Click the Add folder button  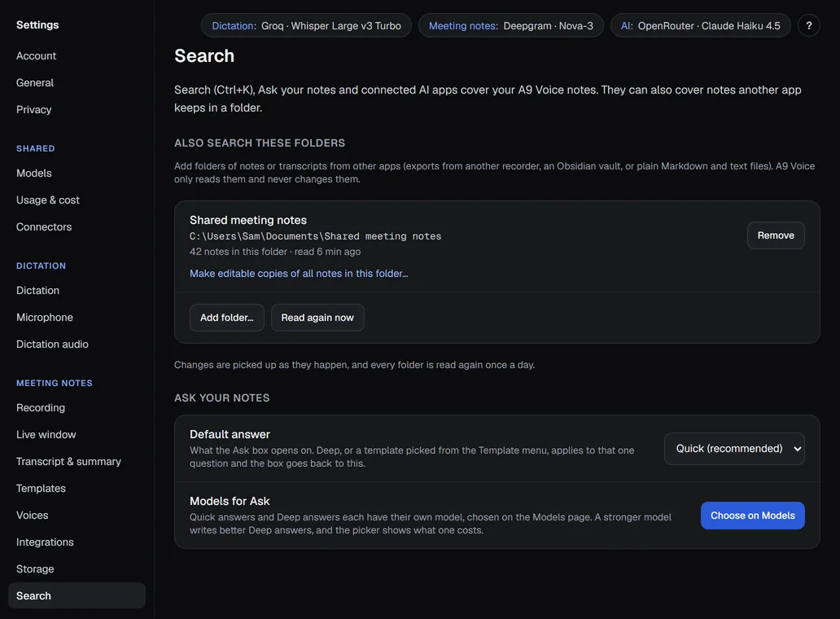point(226,318)
